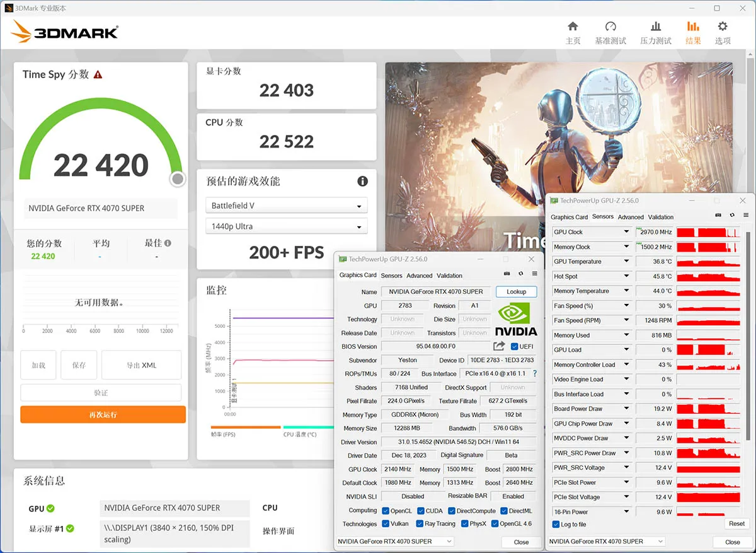756x553 pixels.
Task: Click the info icon beside 预估的游戏效能
Action: (x=362, y=182)
